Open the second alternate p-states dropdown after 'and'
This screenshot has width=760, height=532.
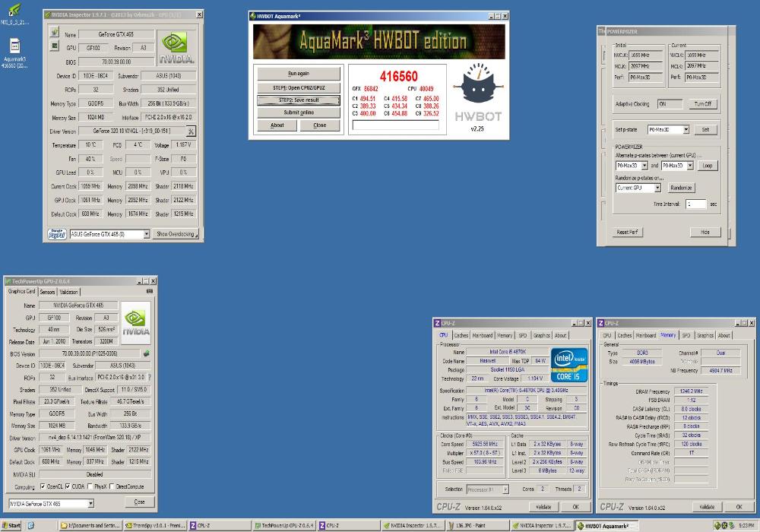690,166
